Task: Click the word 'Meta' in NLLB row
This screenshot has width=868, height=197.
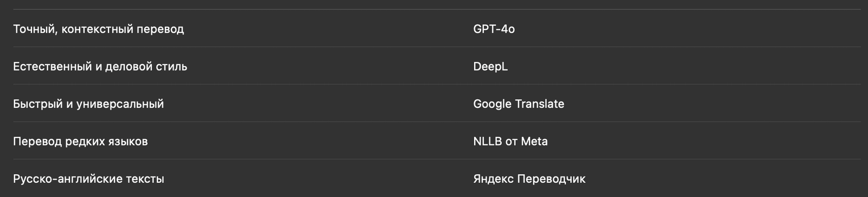Action: tap(534, 142)
